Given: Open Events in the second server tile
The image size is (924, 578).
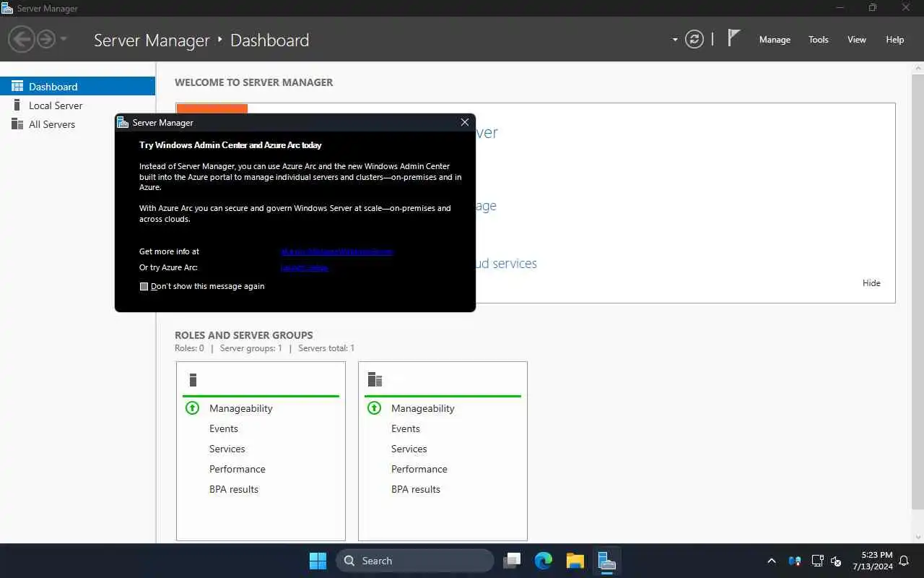Looking at the screenshot, I should coord(405,428).
